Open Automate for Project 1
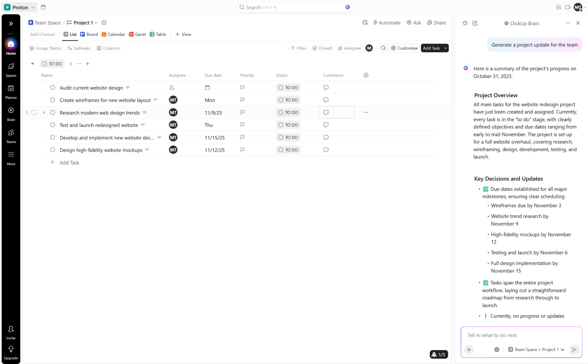The image size is (588, 364). click(387, 22)
